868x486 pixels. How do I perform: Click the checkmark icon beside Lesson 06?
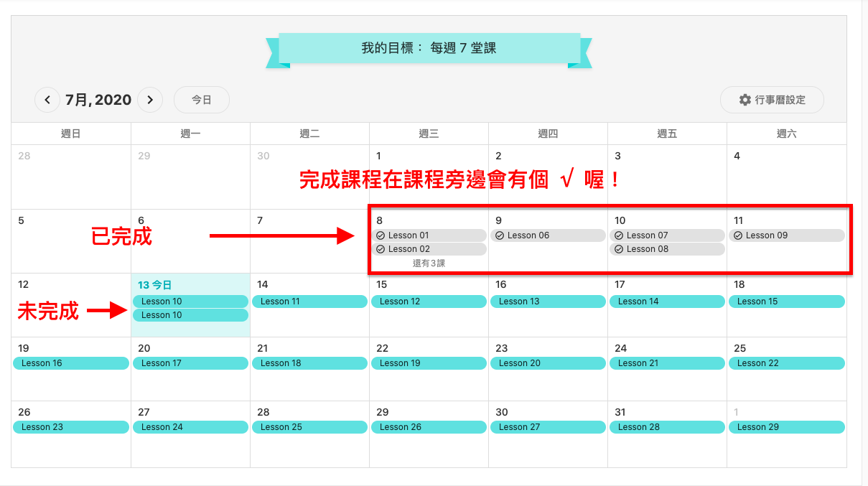(500, 235)
